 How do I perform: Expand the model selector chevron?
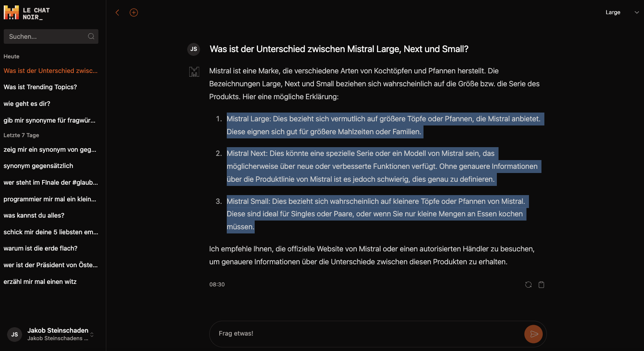[x=636, y=13]
